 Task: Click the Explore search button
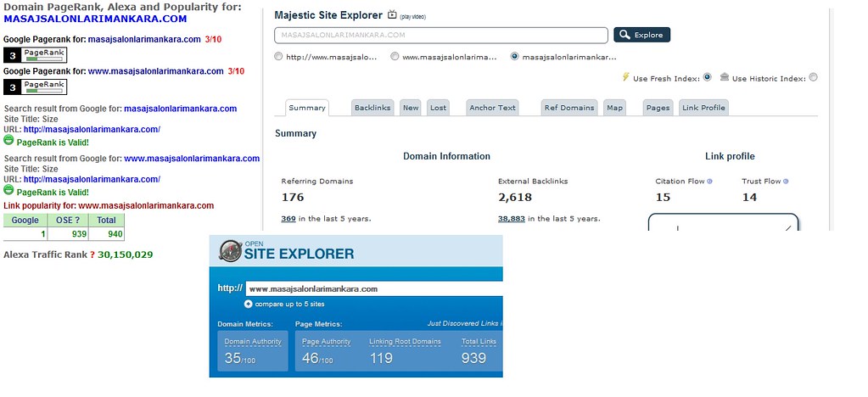point(641,35)
